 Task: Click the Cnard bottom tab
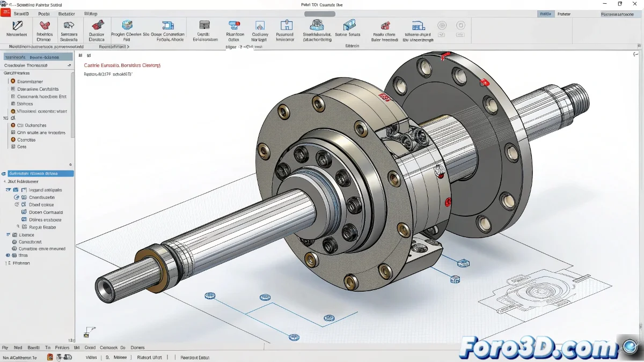coord(90,348)
